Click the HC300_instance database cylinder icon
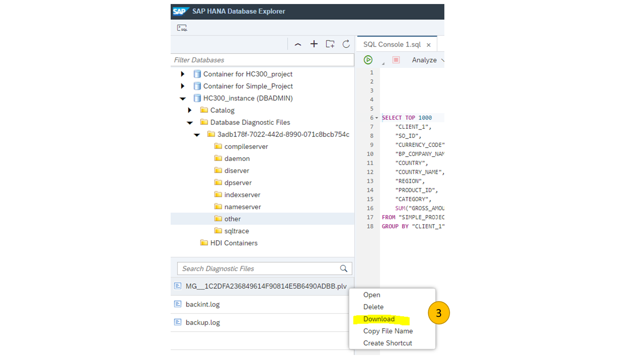 (x=197, y=98)
